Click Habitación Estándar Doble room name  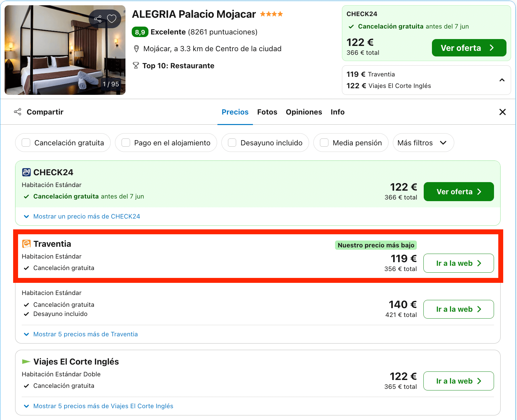(61, 374)
